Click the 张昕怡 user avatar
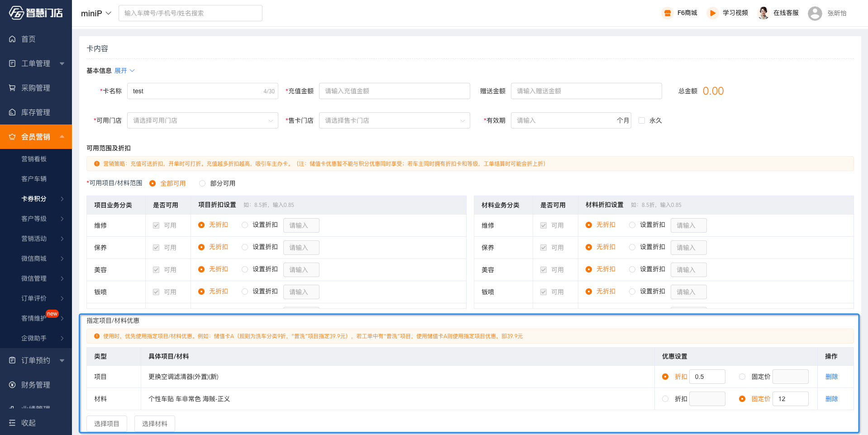 coord(815,13)
